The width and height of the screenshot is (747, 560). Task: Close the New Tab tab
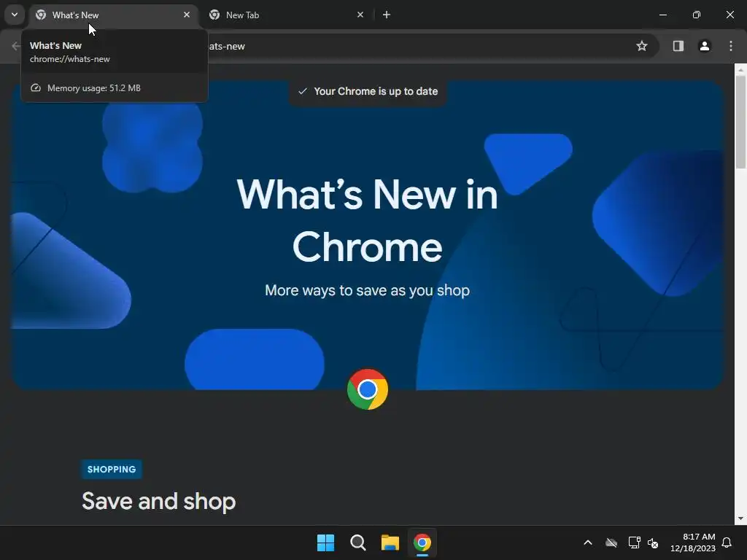[360, 15]
